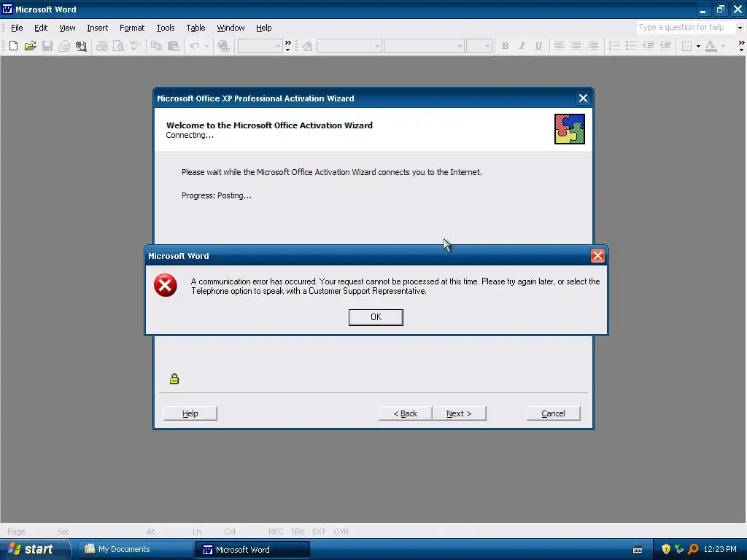Image resolution: width=747 pixels, height=560 pixels.
Task: Click the Type a question for help box
Action: click(686, 28)
